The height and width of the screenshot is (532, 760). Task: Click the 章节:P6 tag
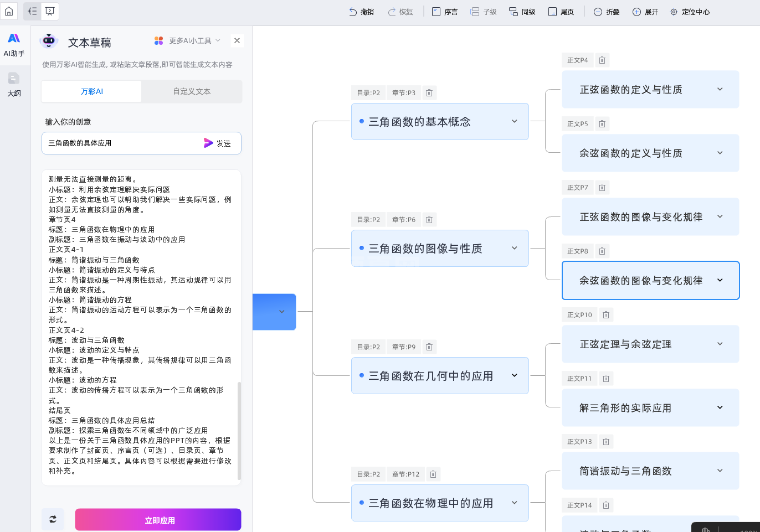(404, 220)
